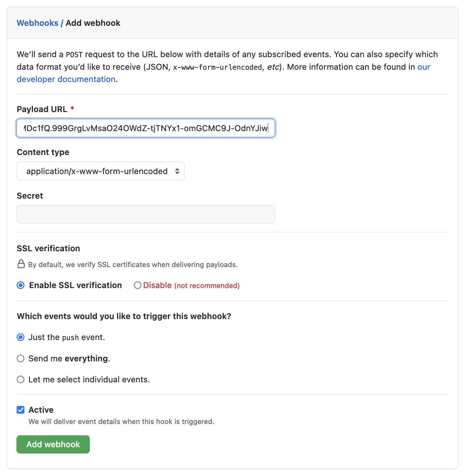This screenshot has width=466, height=476.
Task: Click the Send me everything label
Action: click(69, 358)
